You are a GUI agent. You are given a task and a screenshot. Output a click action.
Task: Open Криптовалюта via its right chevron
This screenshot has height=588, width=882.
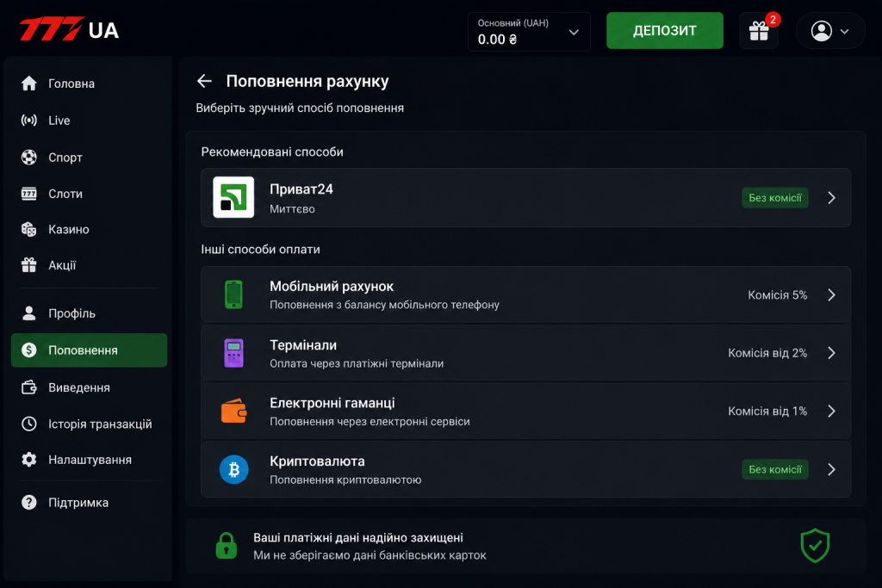(831, 469)
